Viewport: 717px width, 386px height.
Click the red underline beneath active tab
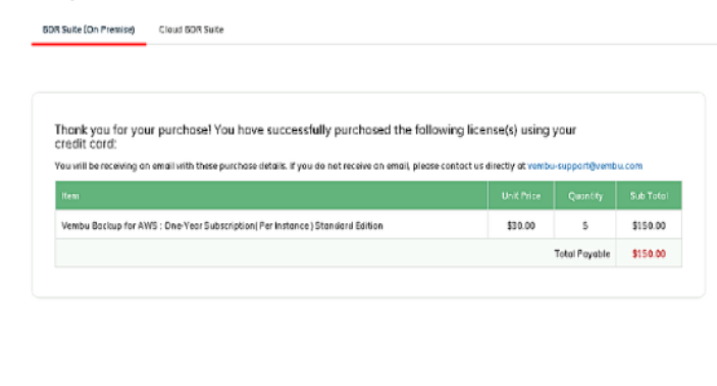click(x=89, y=44)
